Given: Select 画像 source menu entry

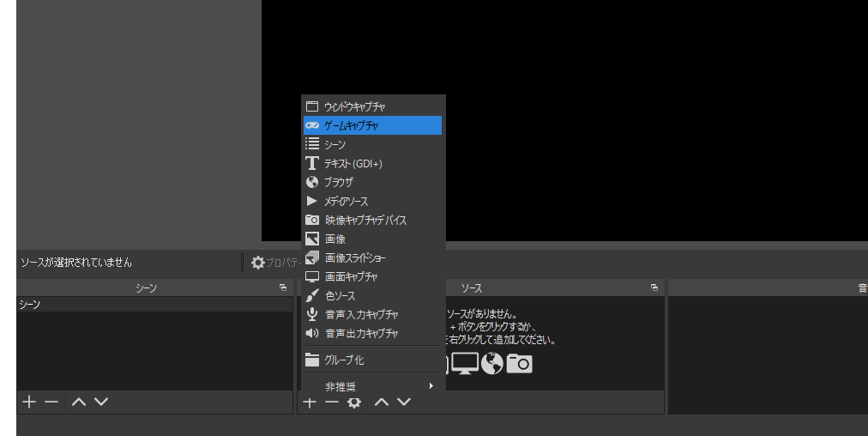Looking at the screenshot, I should (372, 239).
